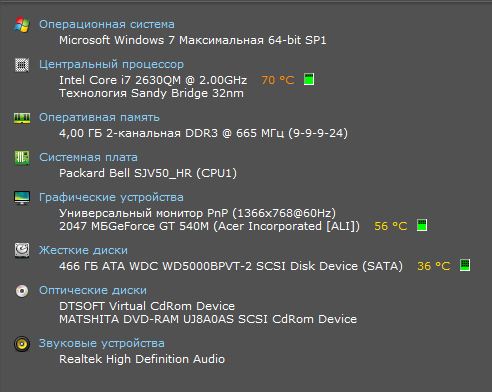Screen dimensions: 492x392
Task: Open the Жесткие диски section link
Action: pyautogui.click(x=83, y=250)
